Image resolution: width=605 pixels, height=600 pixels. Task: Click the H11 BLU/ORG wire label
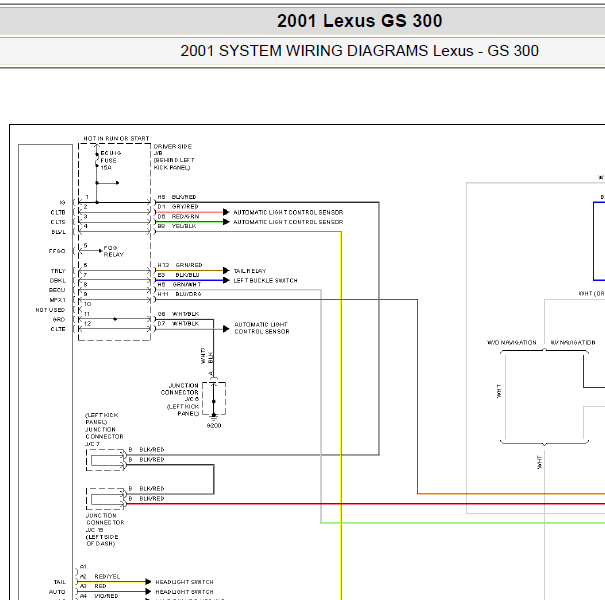click(x=179, y=294)
